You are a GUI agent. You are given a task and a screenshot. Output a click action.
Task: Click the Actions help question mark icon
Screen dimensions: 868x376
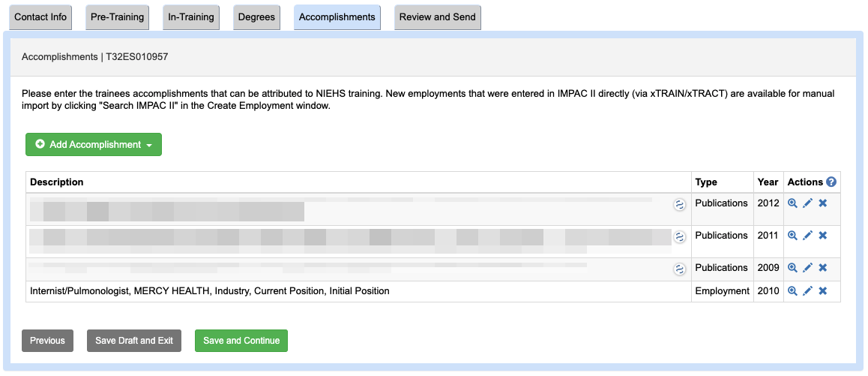click(831, 182)
